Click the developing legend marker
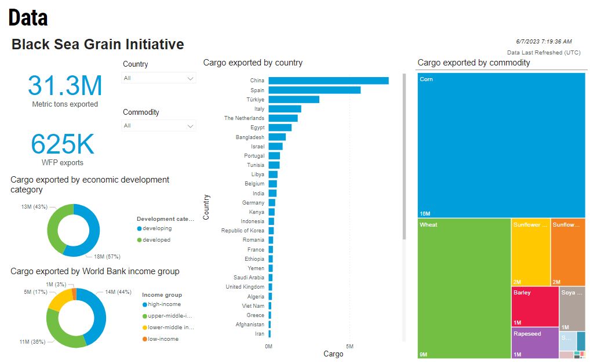590x364 pixels. point(139,228)
